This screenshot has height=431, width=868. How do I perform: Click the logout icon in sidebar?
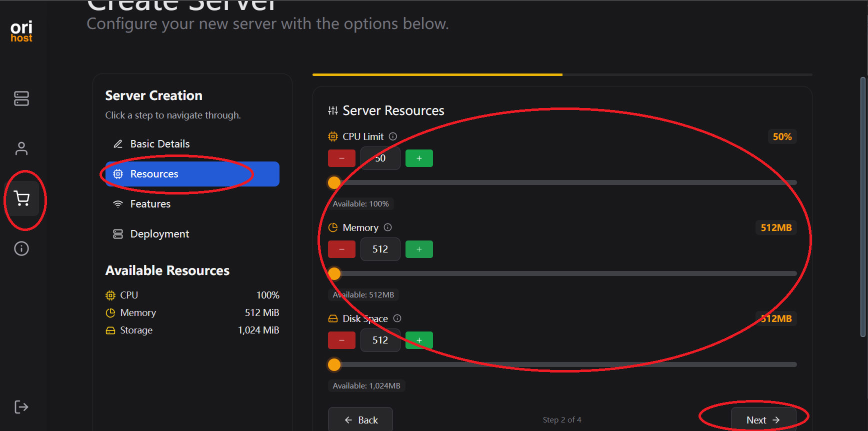pos(21,407)
